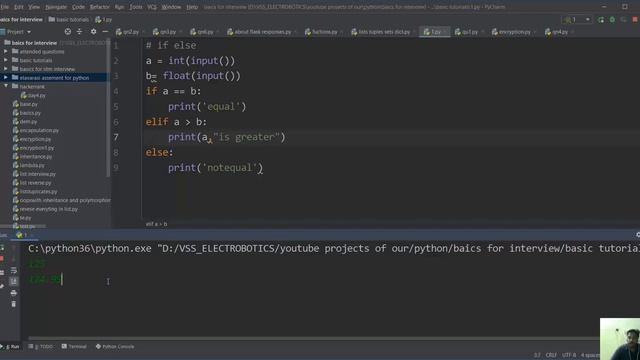Click the 1.py breadcrumb in navigation bar
The width and height of the screenshot is (640, 360).
[104, 20]
